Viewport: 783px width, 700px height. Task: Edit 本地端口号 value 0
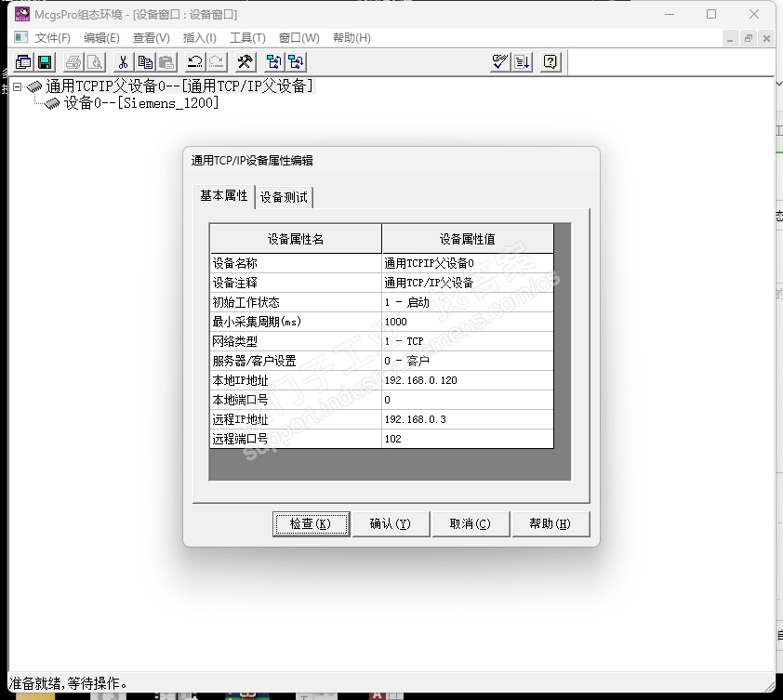click(468, 400)
